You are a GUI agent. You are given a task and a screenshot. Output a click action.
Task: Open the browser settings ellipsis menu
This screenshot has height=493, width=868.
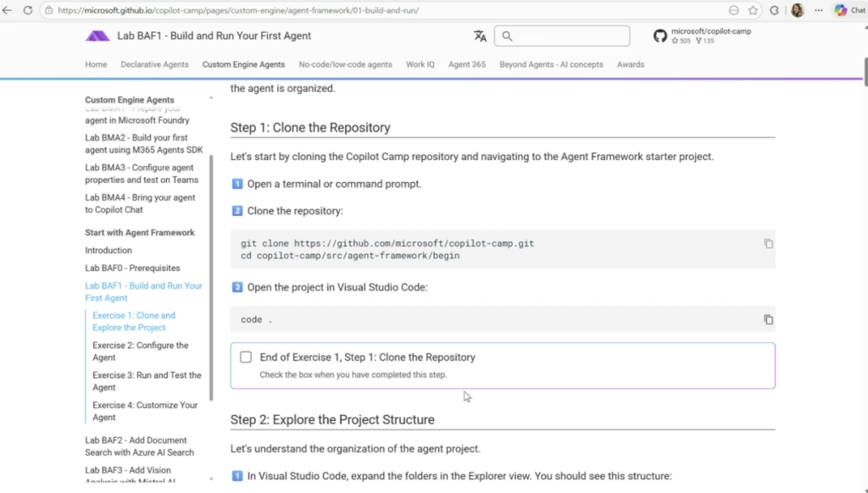(x=819, y=10)
